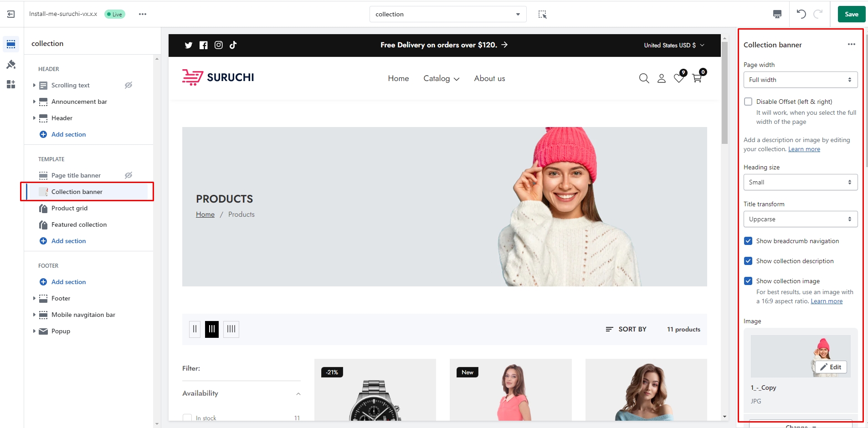Toggle visibility of Scrolling text section
This screenshot has height=428, width=868.
pos(128,85)
